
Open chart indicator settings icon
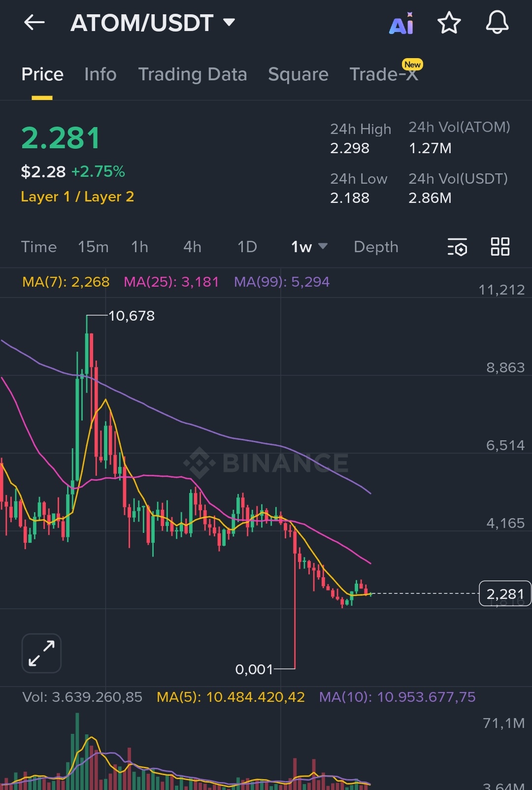click(458, 247)
